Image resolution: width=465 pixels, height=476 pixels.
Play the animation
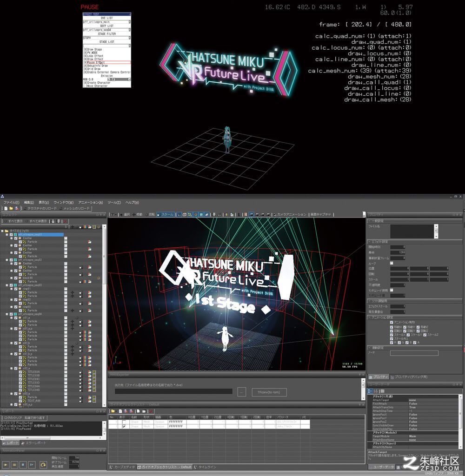pyautogui.click(x=6, y=465)
